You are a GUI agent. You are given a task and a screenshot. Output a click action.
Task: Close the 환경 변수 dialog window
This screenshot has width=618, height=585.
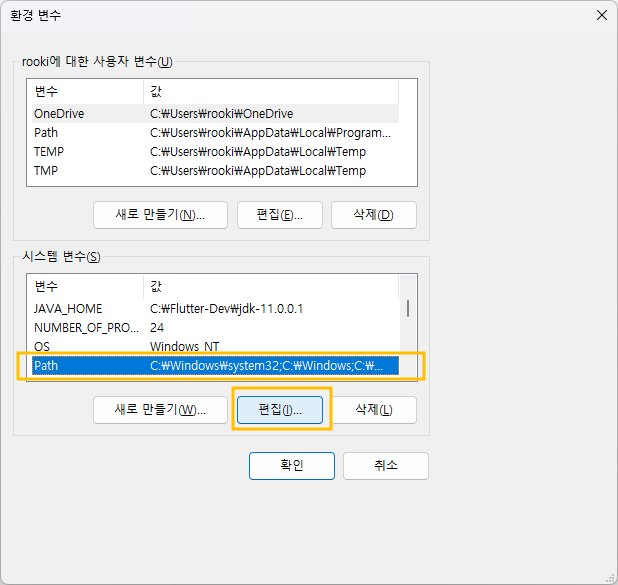pos(601,15)
